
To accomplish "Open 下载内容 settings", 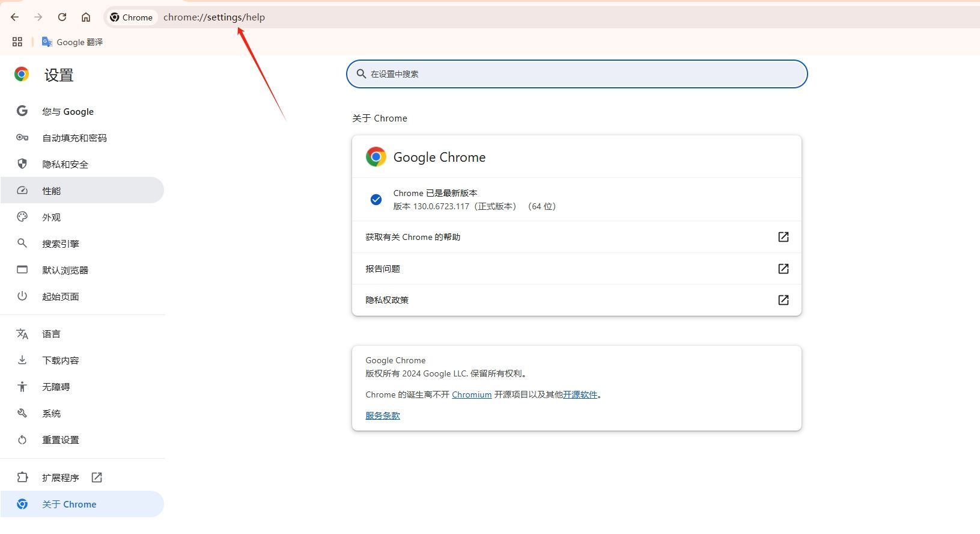I will point(82,360).
